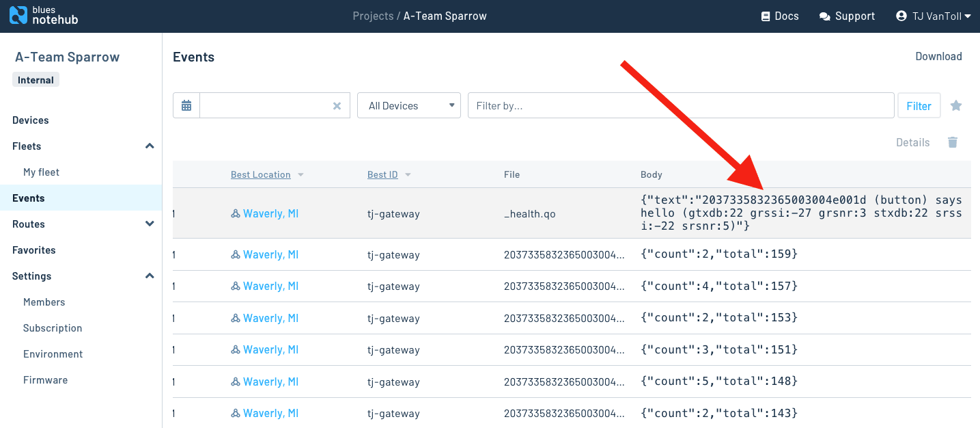Select My fleet in sidebar
This screenshot has height=428, width=980.
pyautogui.click(x=41, y=172)
